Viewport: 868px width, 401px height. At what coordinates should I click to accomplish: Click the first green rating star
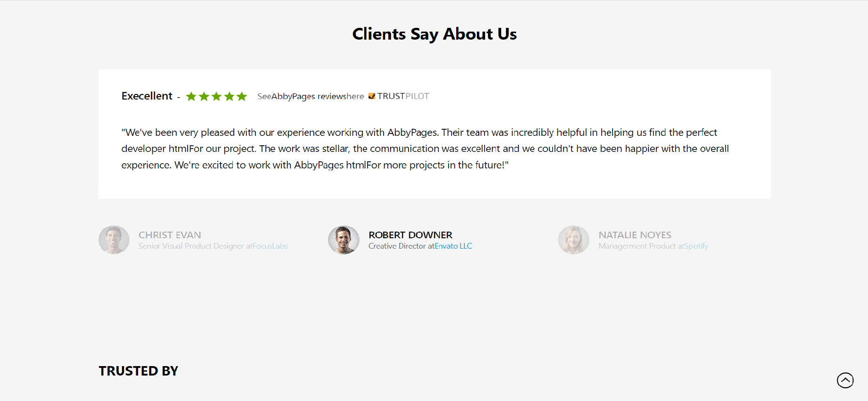point(191,97)
